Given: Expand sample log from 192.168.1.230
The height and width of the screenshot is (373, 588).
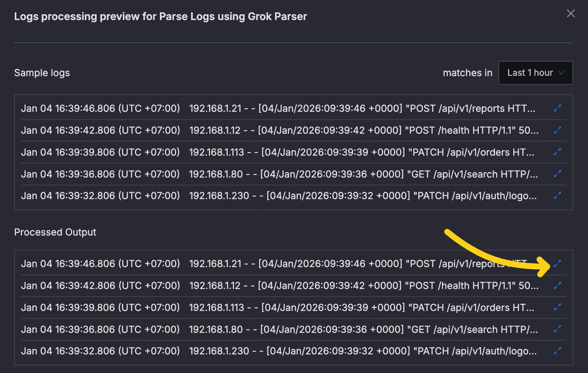Looking at the screenshot, I should pos(557,195).
